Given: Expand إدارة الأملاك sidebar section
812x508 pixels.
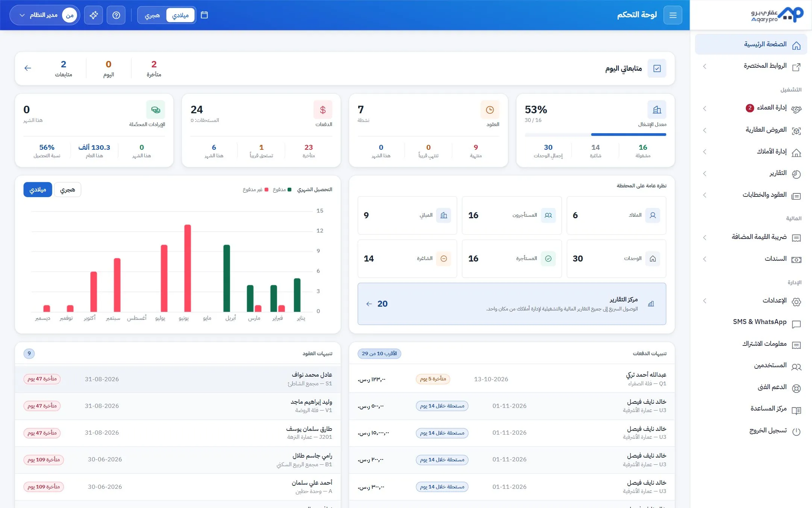Looking at the screenshot, I should click(751, 152).
